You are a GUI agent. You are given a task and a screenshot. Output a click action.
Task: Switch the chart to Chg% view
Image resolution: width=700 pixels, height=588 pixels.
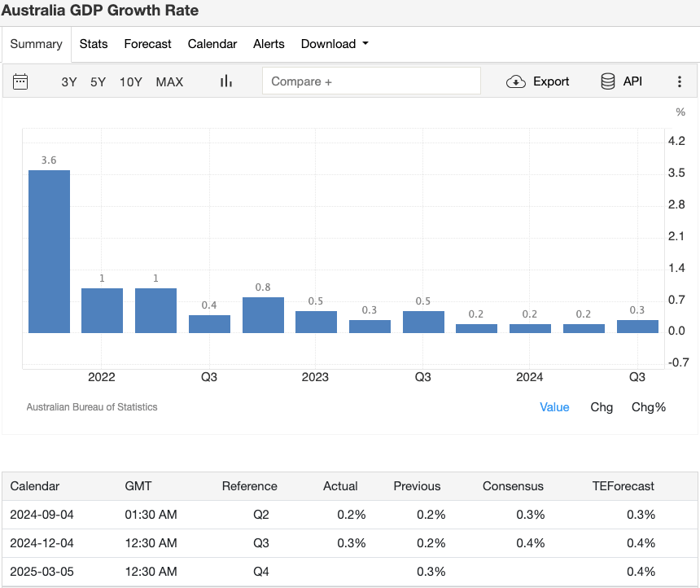tap(648, 407)
